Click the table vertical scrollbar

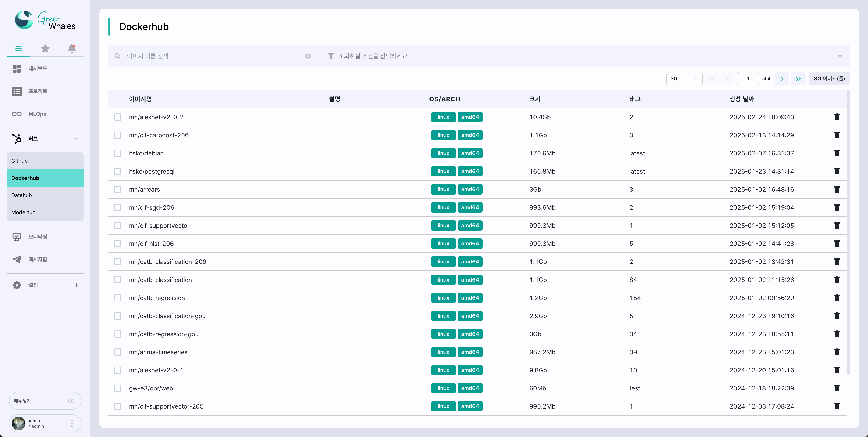[849, 233]
